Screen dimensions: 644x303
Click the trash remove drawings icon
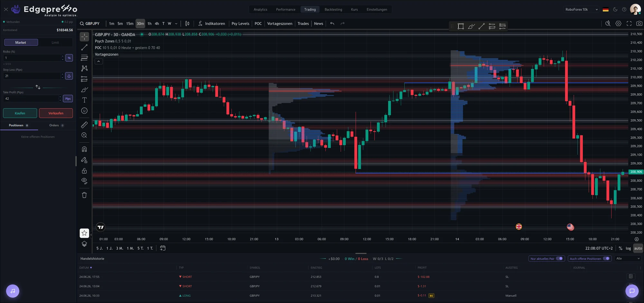coord(84,195)
